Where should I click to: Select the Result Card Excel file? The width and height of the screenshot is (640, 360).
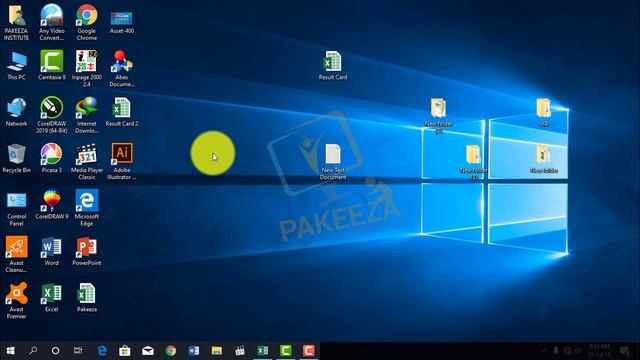333,65
